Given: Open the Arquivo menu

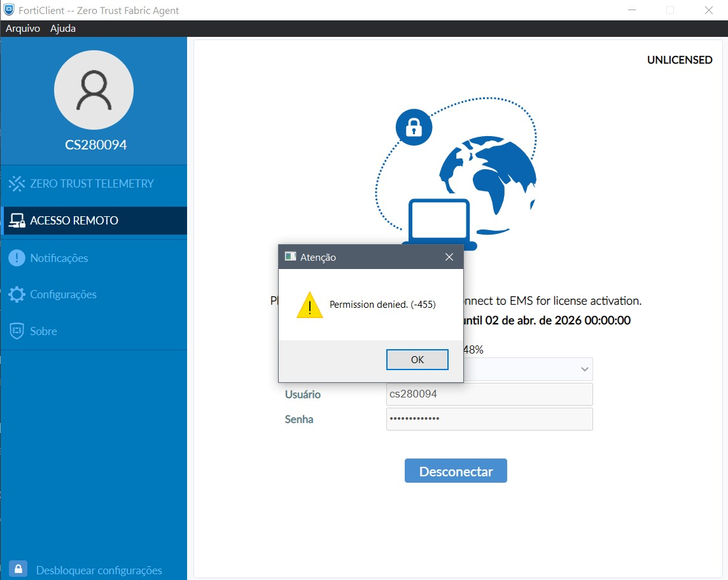Looking at the screenshot, I should click(23, 29).
